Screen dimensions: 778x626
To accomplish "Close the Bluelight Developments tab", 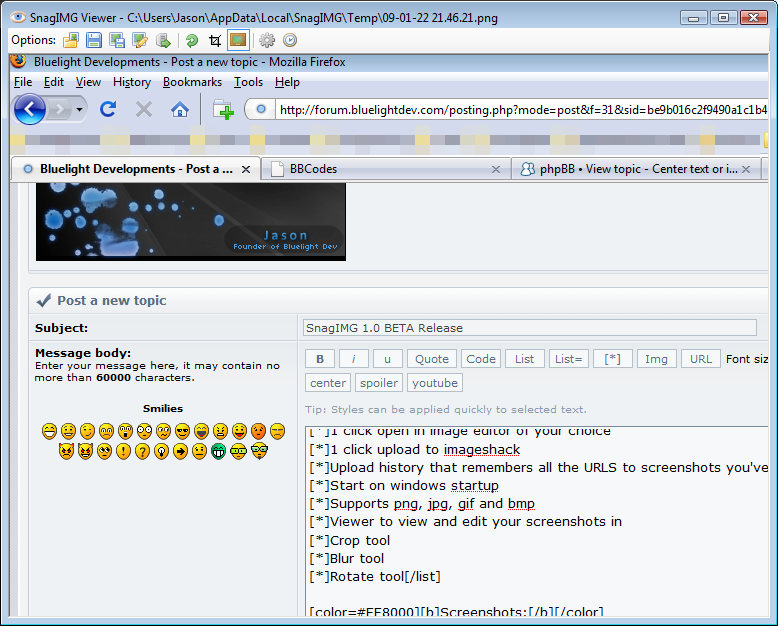I will click(x=246, y=170).
